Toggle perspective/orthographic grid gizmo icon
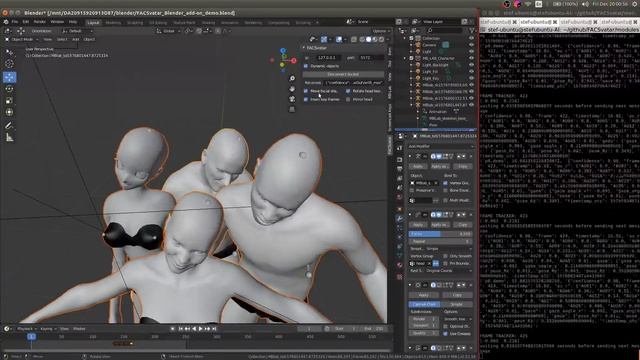 [292, 109]
